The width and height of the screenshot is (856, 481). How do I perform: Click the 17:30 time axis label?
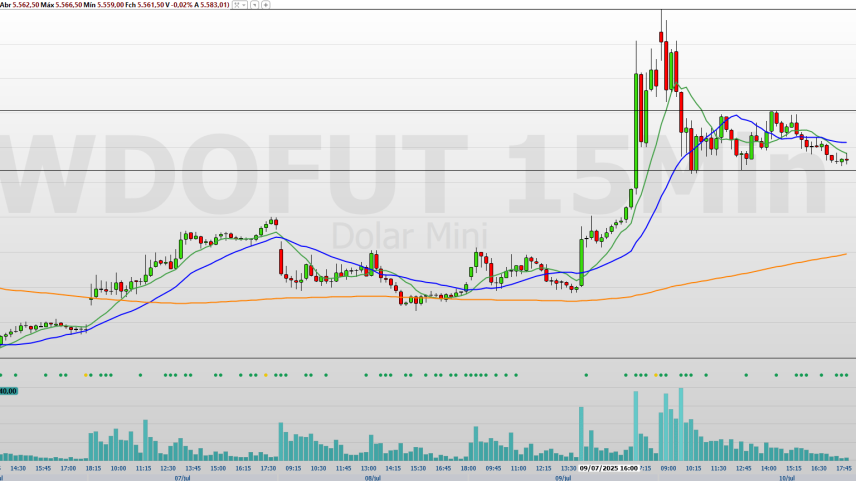click(x=268, y=468)
